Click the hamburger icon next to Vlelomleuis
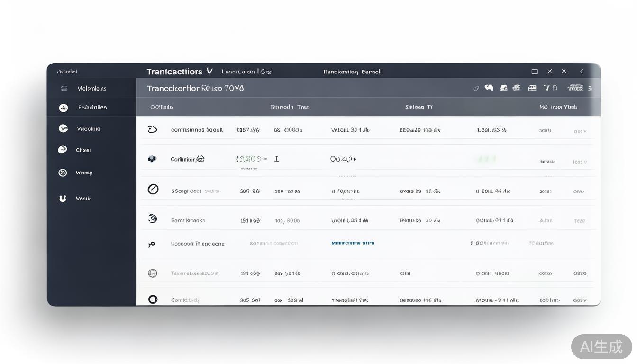 click(64, 89)
